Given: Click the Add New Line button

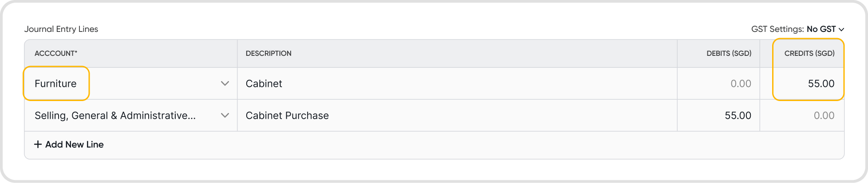Looking at the screenshot, I should click(x=74, y=144).
